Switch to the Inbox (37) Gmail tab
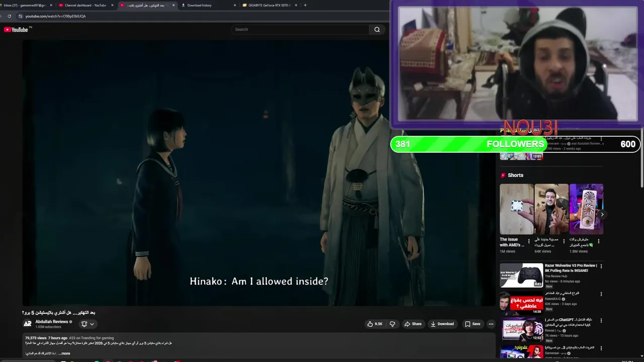 pos(25,5)
